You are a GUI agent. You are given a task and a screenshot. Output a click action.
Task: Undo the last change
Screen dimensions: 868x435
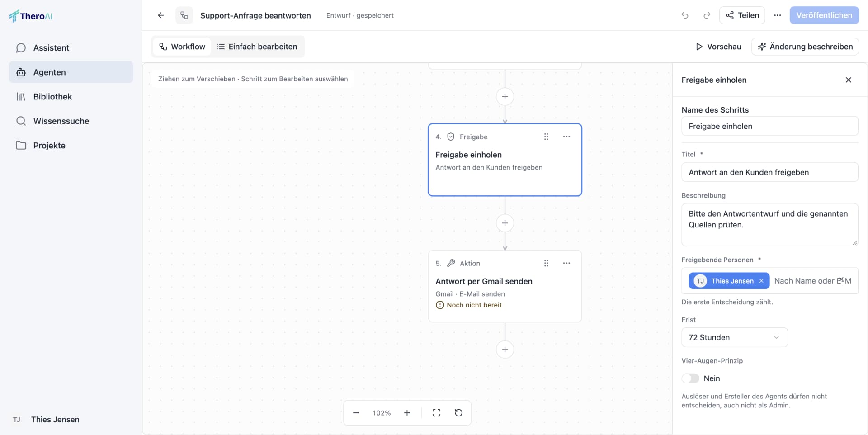(x=685, y=15)
